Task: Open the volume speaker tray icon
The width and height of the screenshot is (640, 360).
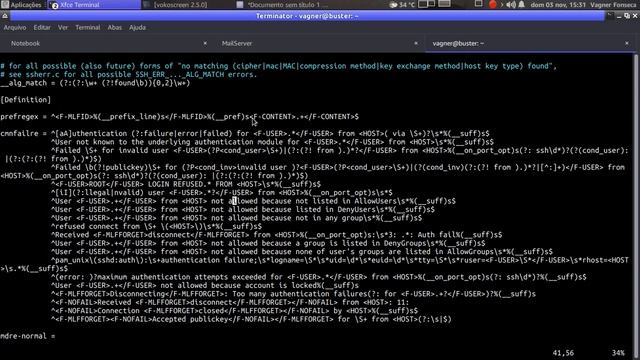Action: [x=511, y=4]
